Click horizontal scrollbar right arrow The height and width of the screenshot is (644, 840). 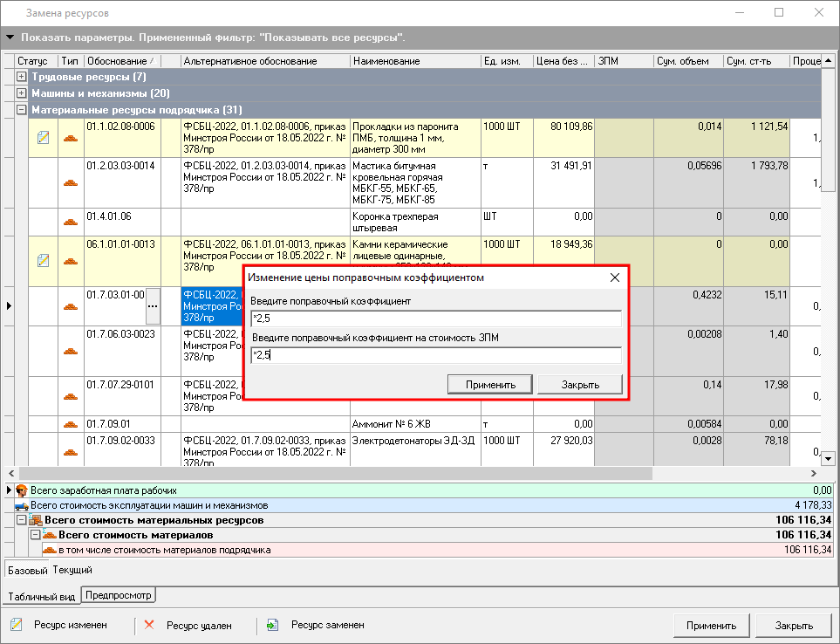813,474
